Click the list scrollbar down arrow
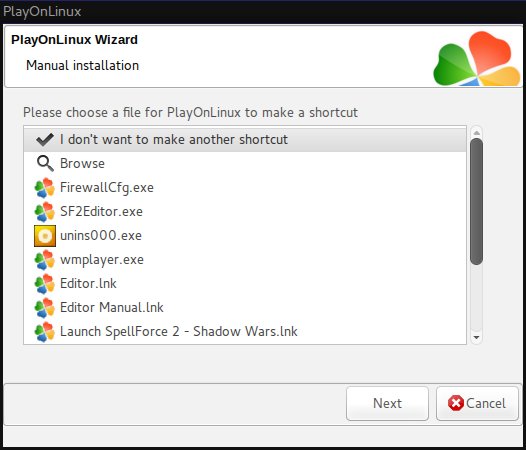This screenshot has width=526, height=450. 476,338
